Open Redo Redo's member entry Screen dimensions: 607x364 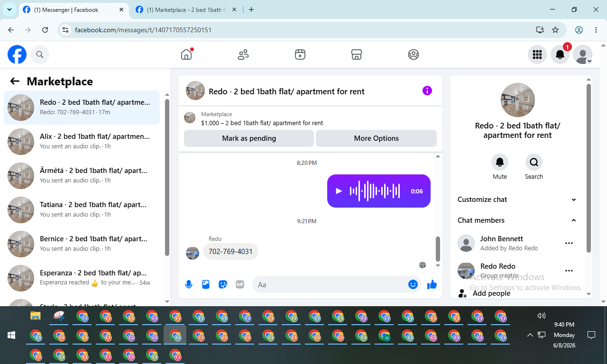[x=517, y=271]
